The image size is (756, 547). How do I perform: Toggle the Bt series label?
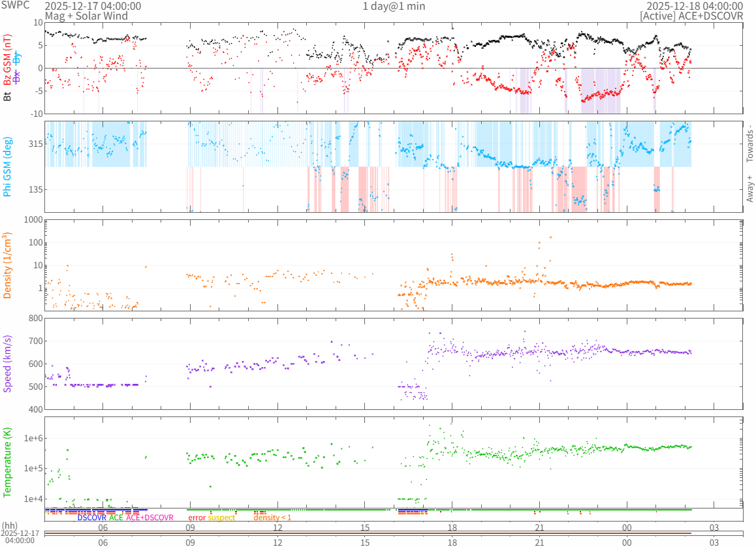8,96
